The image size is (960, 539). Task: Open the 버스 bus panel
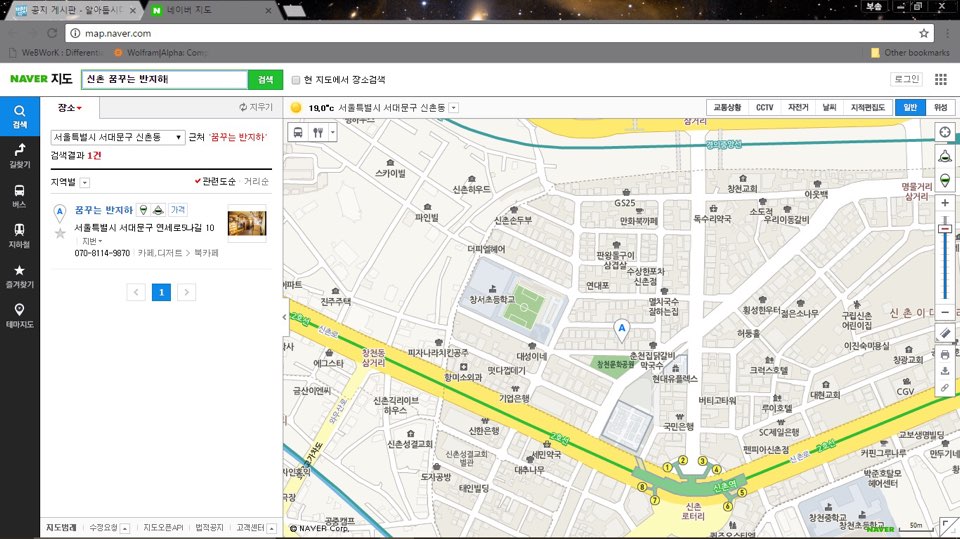(20, 196)
